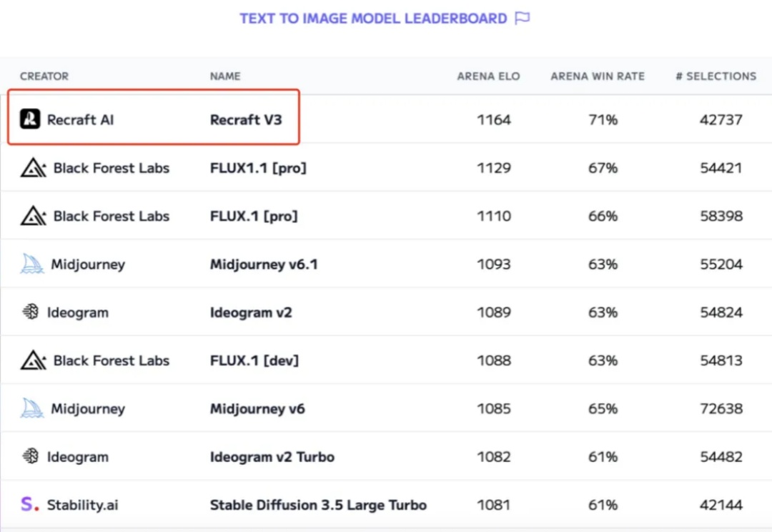Select the Midjourney v6.1 model name
772x532 pixels.
(x=264, y=265)
